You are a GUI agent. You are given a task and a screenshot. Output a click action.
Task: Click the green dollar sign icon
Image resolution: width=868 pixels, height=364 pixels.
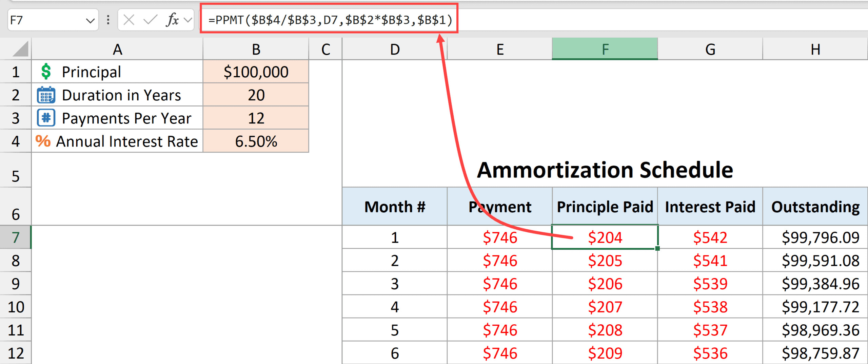point(46,72)
